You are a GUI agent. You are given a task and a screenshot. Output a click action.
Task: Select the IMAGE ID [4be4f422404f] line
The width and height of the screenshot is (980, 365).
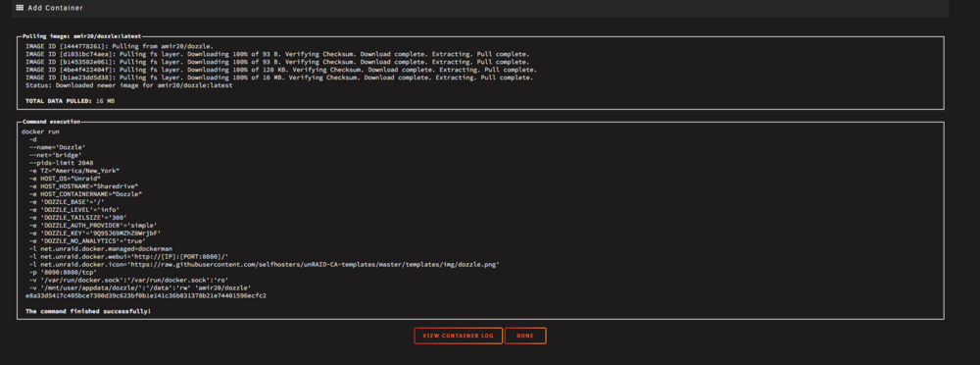pos(280,70)
